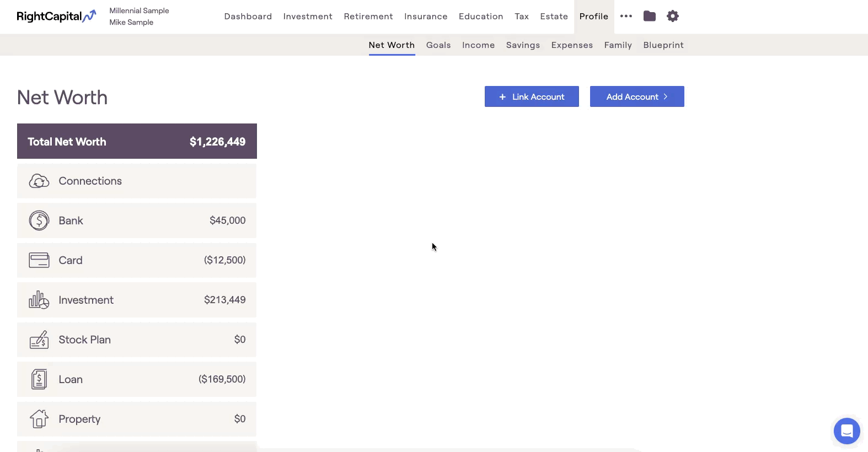Click the Investment chart icon

click(x=39, y=300)
